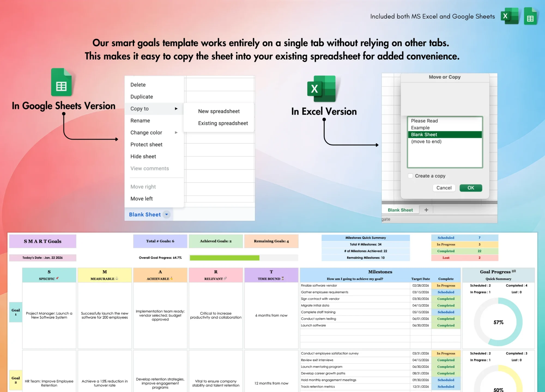Click status of Sign contract with vendor
The image size is (545, 392).
coord(446,299)
